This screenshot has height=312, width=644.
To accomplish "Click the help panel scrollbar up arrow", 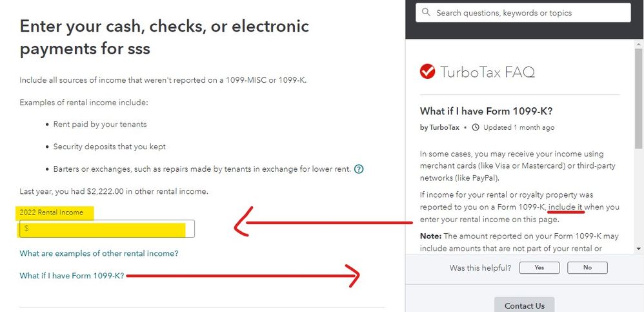I will (639, 44).
